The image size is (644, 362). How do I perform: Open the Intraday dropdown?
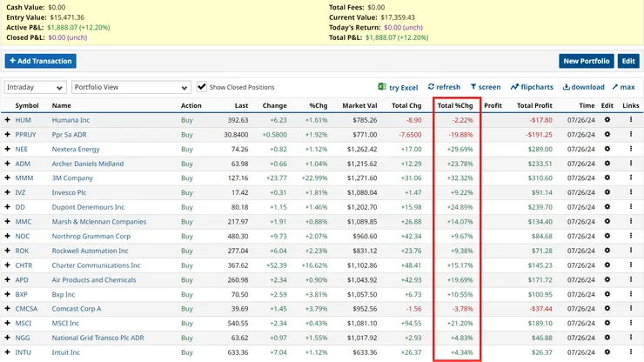(x=36, y=88)
